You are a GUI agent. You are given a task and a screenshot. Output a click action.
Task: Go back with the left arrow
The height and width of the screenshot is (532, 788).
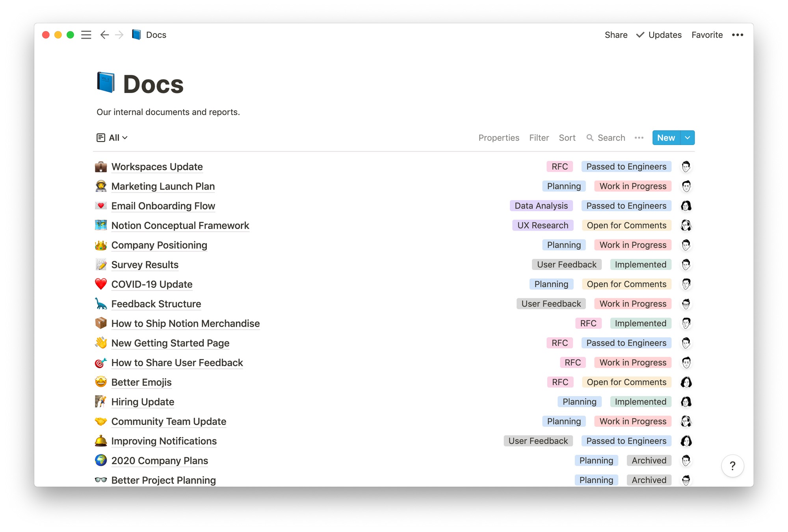[104, 35]
